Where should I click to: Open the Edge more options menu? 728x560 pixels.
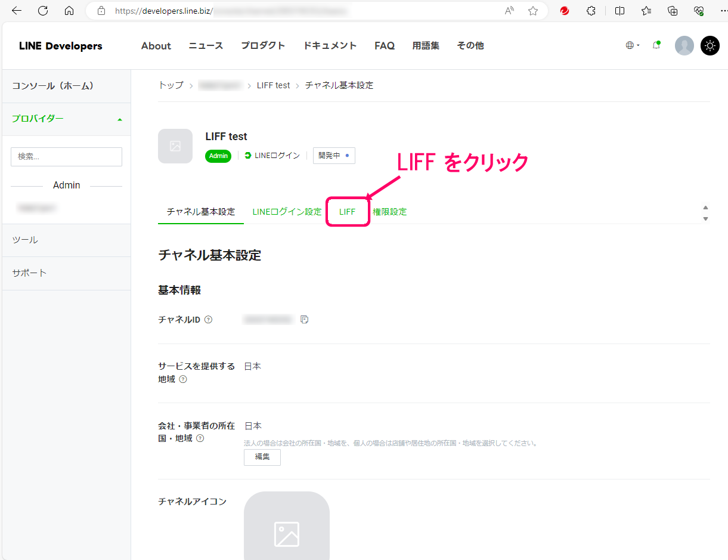722,10
